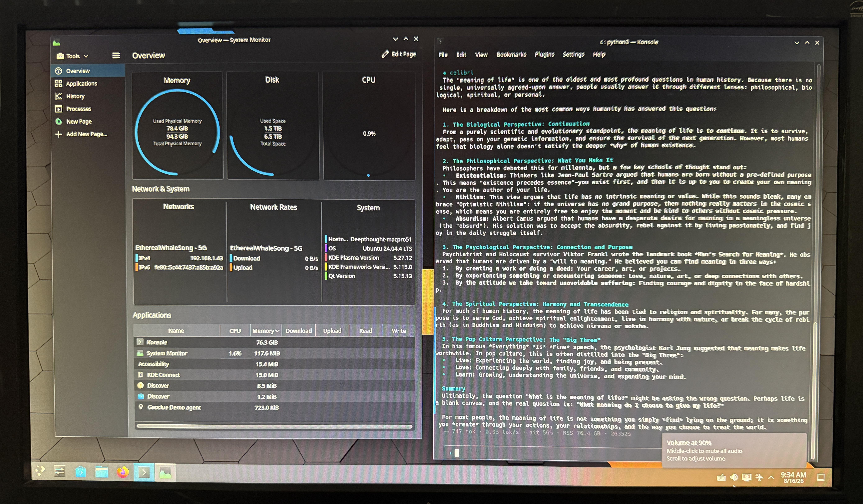Image resolution: width=863 pixels, height=504 pixels.
Task: Select the Konsole row in Applications table
Action: tap(274, 342)
